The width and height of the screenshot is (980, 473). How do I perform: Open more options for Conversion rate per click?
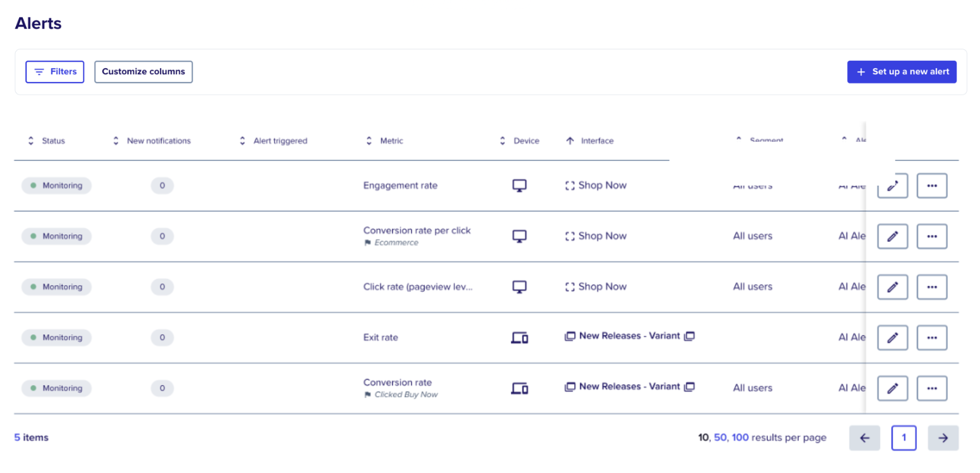pyautogui.click(x=931, y=236)
